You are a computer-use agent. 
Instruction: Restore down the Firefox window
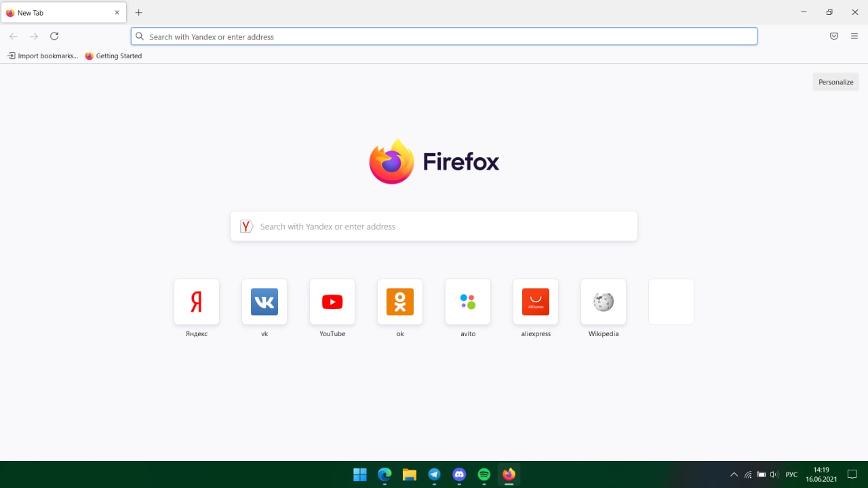pyautogui.click(x=829, y=12)
